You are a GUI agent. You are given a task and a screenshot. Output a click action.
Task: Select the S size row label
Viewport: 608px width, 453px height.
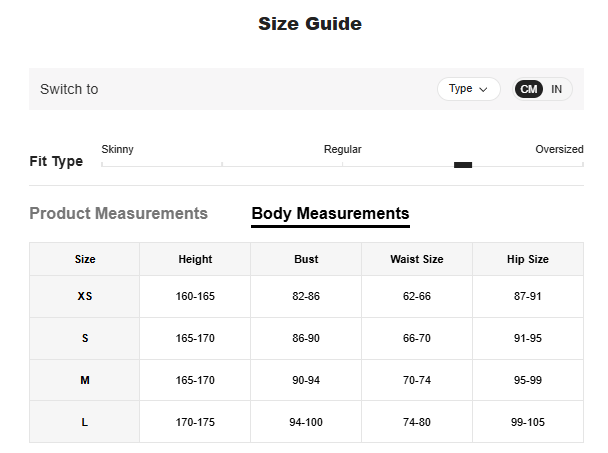click(85, 339)
